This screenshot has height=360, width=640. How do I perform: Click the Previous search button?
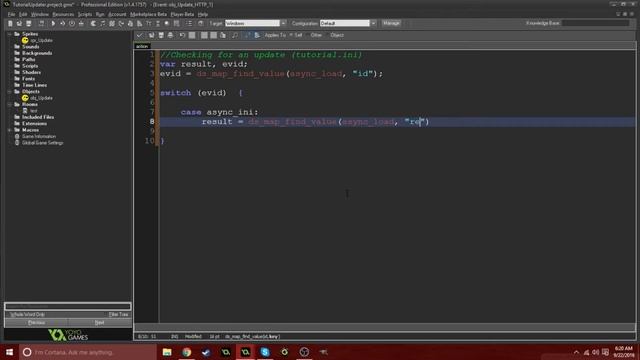click(x=36, y=322)
